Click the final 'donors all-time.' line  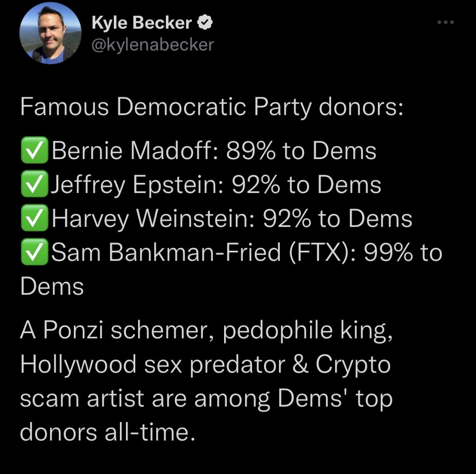(x=106, y=433)
